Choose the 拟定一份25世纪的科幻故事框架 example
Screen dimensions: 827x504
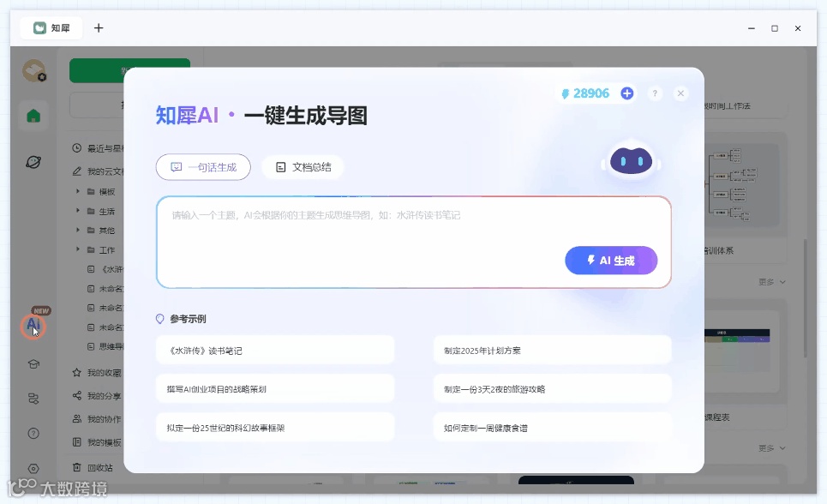[275, 428]
